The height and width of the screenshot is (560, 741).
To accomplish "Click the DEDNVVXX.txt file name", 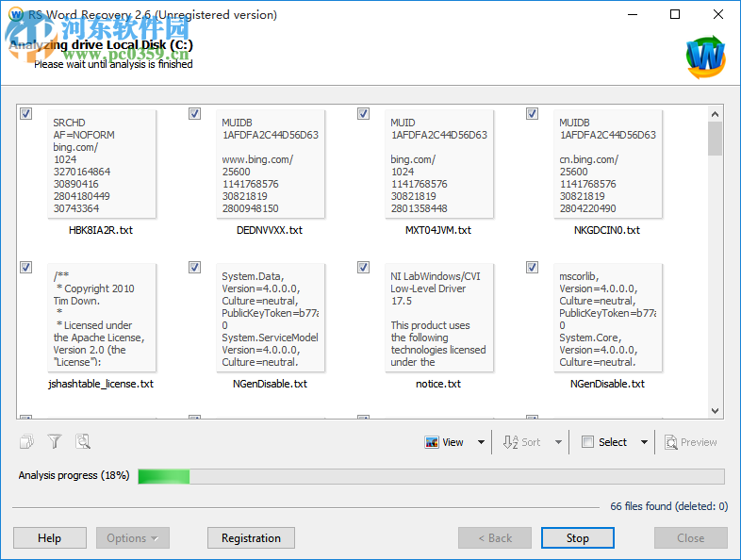I will tap(270, 230).
